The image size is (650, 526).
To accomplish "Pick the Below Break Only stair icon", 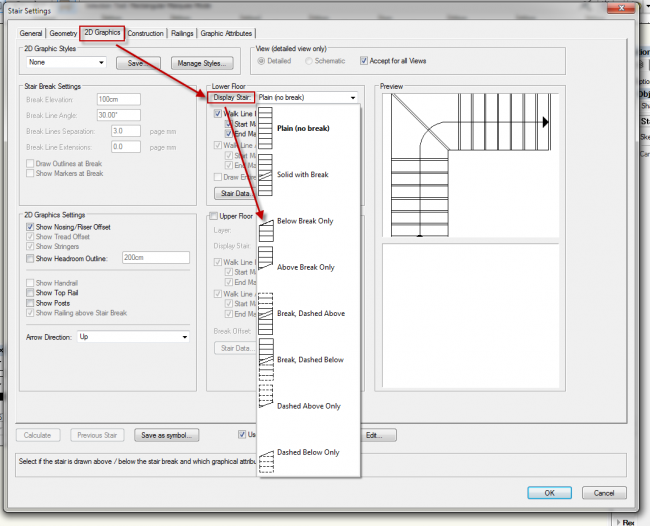I will (x=266, y=220).
